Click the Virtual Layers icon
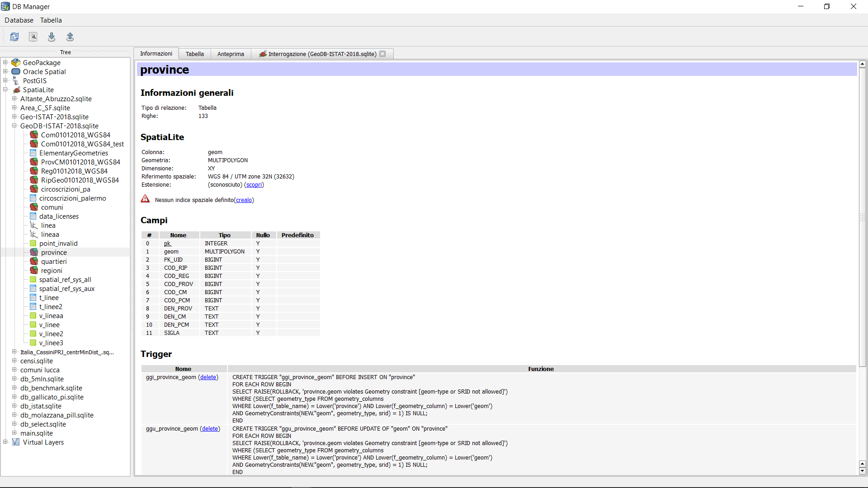This screenshot has height=488, width=868. coord(16,442)
